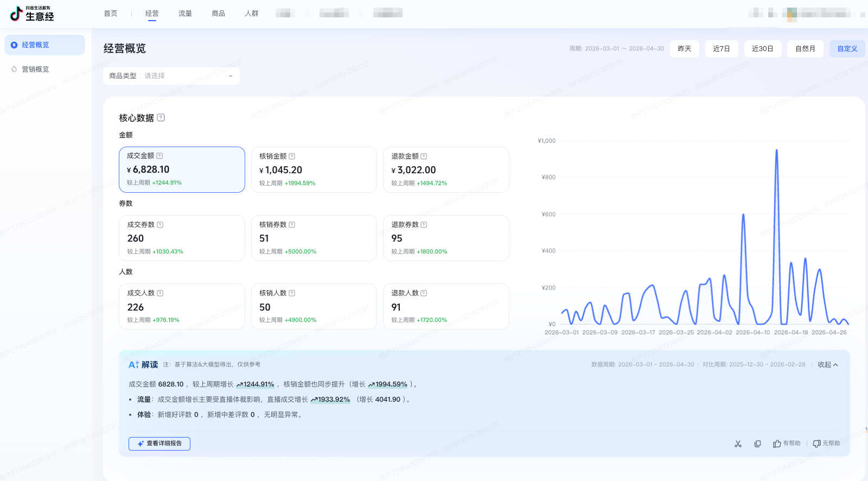Click the help icon beside 成交金额
This screenshot has height=481, width=868.
pos(159,156)
